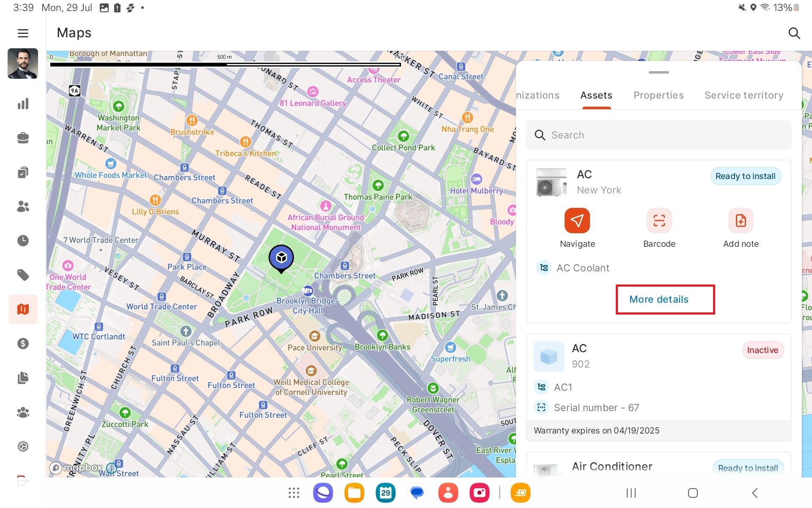
Task: Click the search magnifier in header
Action: 794,33
